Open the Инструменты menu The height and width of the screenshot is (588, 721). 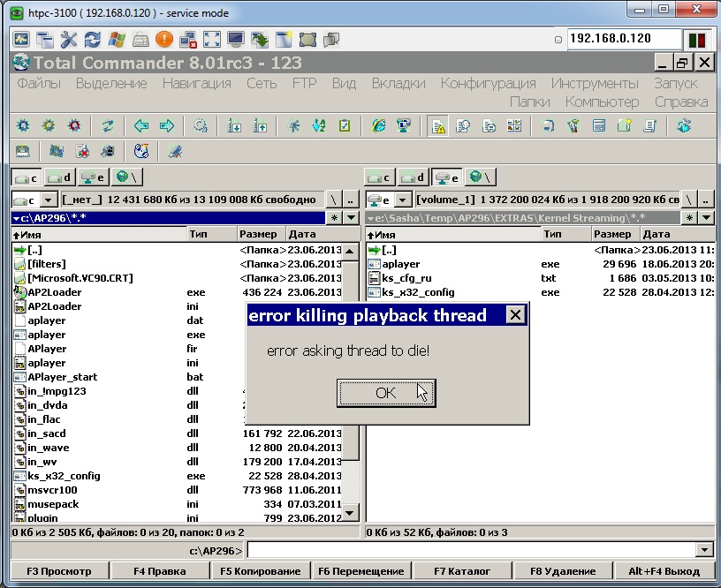pos(595,83)
